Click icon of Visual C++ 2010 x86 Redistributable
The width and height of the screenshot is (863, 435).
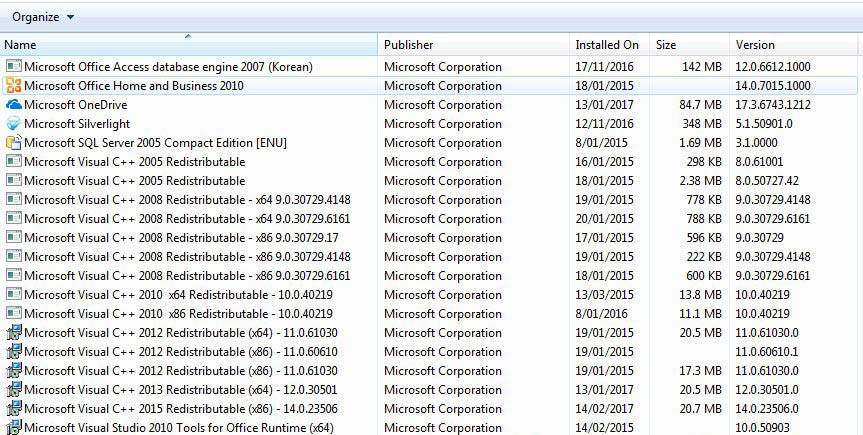point(14,313)
